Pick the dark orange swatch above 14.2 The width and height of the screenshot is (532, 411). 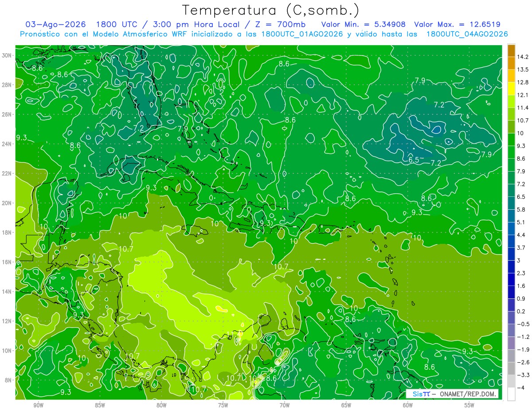pos(511,51)
